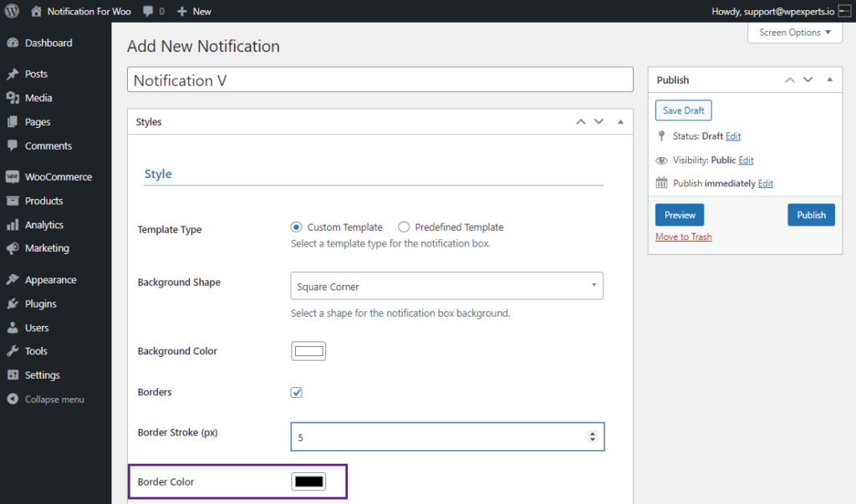This screenshot has height=504, width=856.
Task: Move Publish box up
Action: (790, 79)
